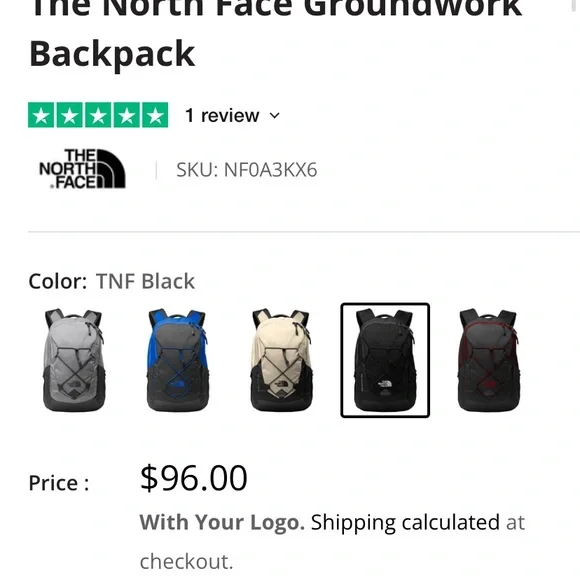Pick the beige backpack color variant

click(281, 360)
